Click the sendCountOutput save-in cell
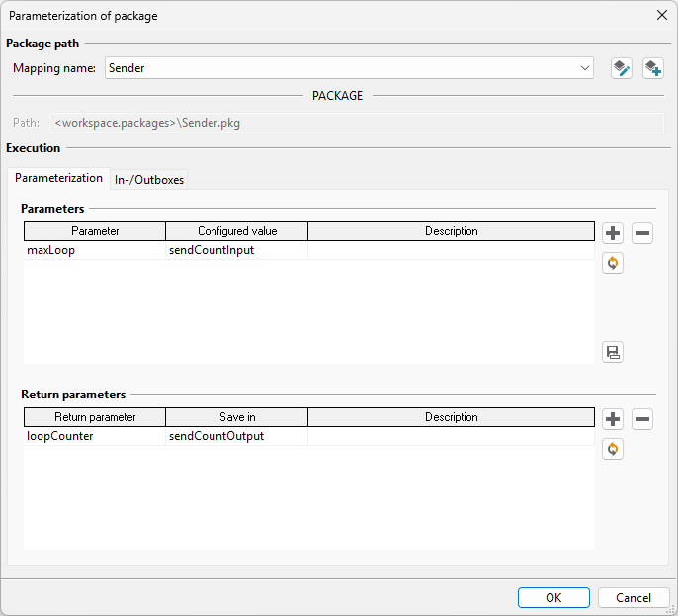The height and width of the screenshot is (616, 678). 236,436
